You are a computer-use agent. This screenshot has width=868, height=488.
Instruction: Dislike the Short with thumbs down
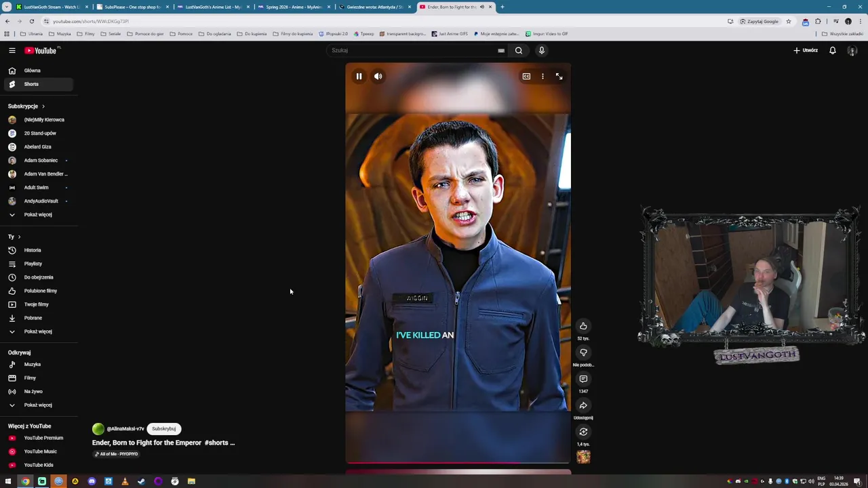point(583,352)
